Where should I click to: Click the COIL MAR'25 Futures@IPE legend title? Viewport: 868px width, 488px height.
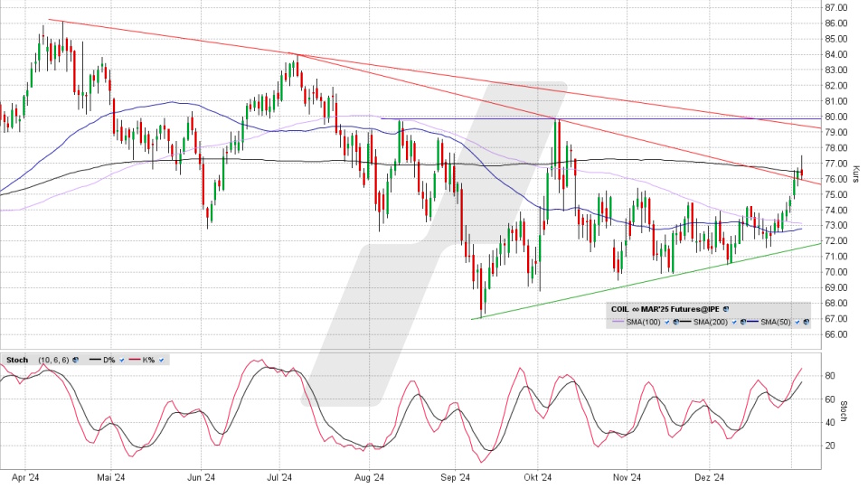(x=665, y=309)
